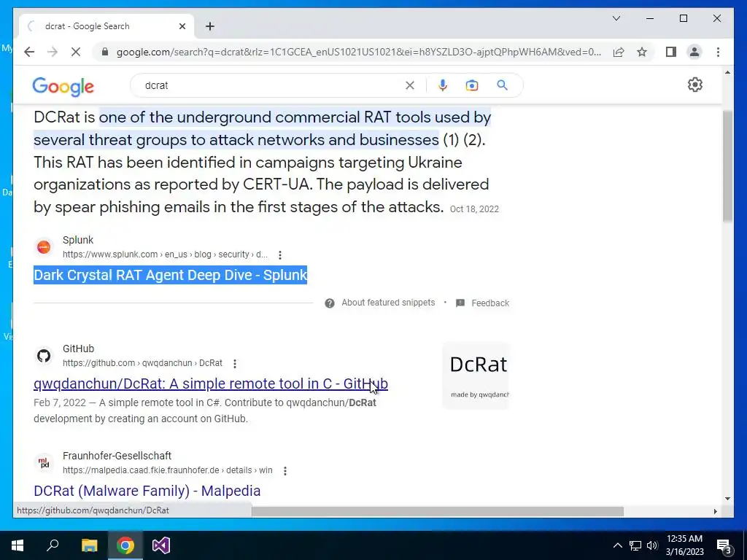The image size is (747, 560).
Task: Click the horizontal scrollbar right arrow
Action: [x=715, y=511]
